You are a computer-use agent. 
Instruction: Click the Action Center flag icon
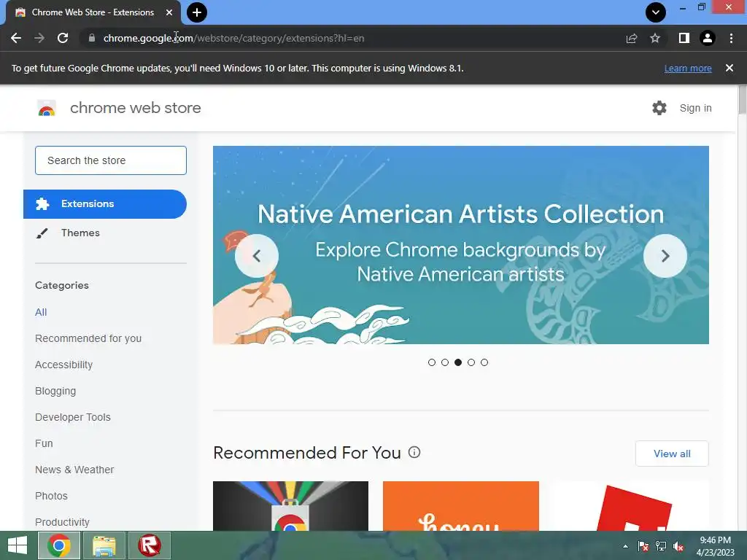point(643,546)
